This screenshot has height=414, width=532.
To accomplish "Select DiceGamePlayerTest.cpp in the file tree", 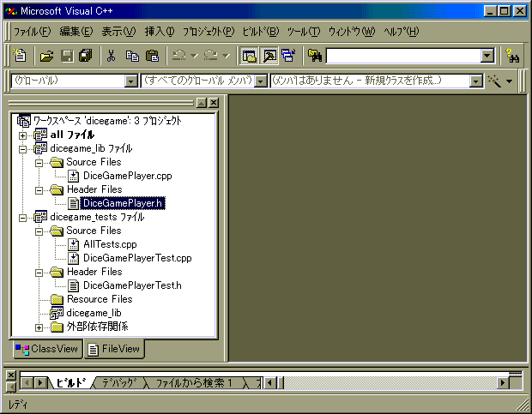I will [137, 258].
